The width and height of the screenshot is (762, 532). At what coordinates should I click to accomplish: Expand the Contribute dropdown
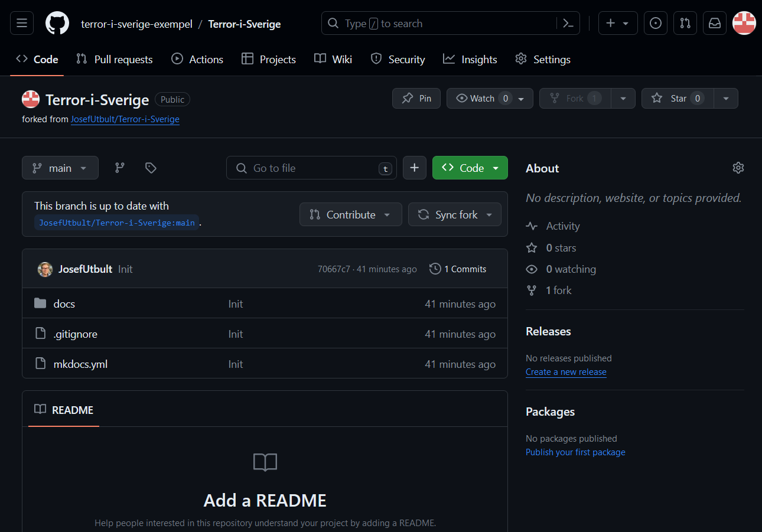tap(351, 214)
